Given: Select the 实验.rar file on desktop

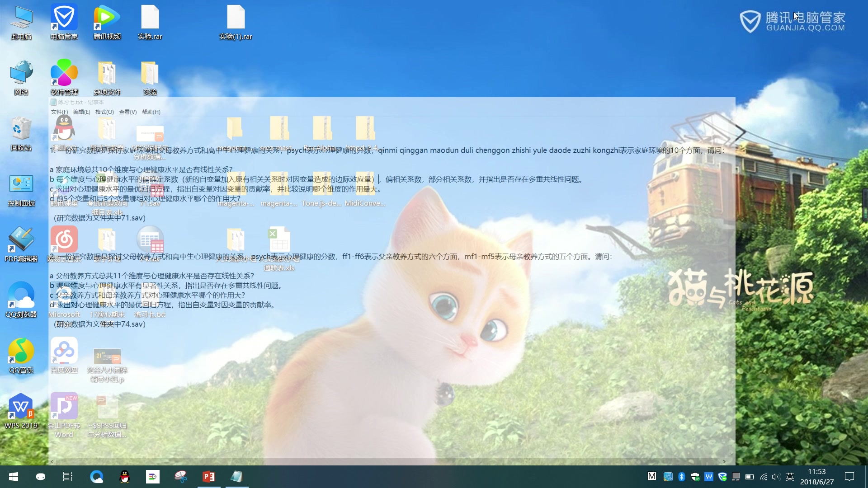Looking at the screenshot, I should tap(150, 23).
